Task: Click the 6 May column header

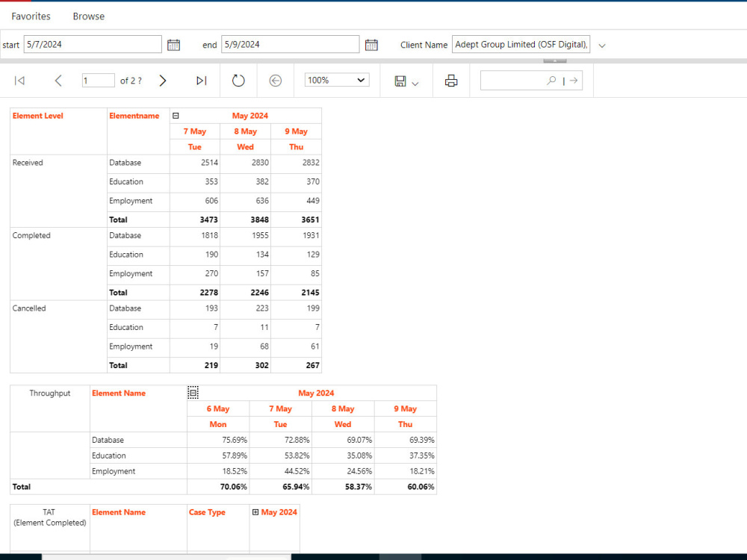Action: 218,408
